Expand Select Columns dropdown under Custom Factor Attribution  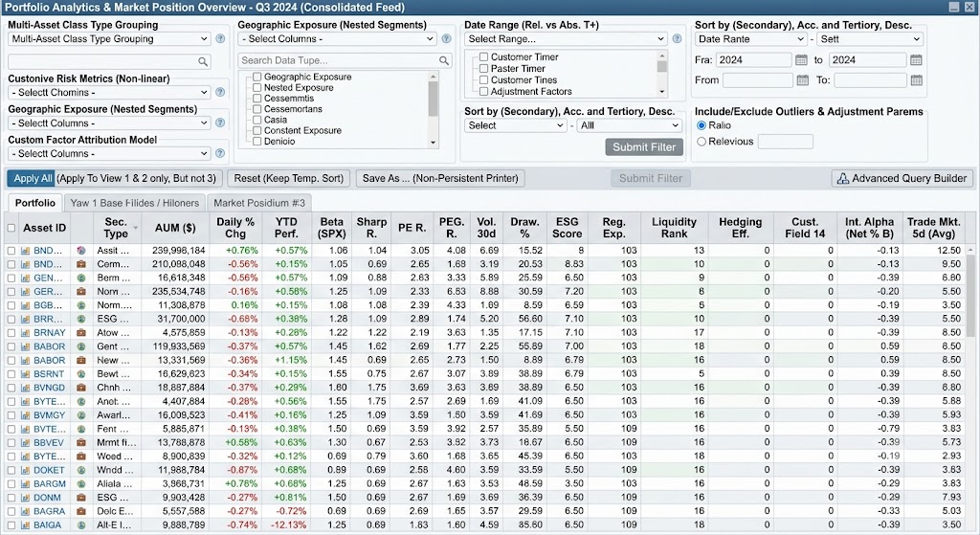tap(109, 153)
